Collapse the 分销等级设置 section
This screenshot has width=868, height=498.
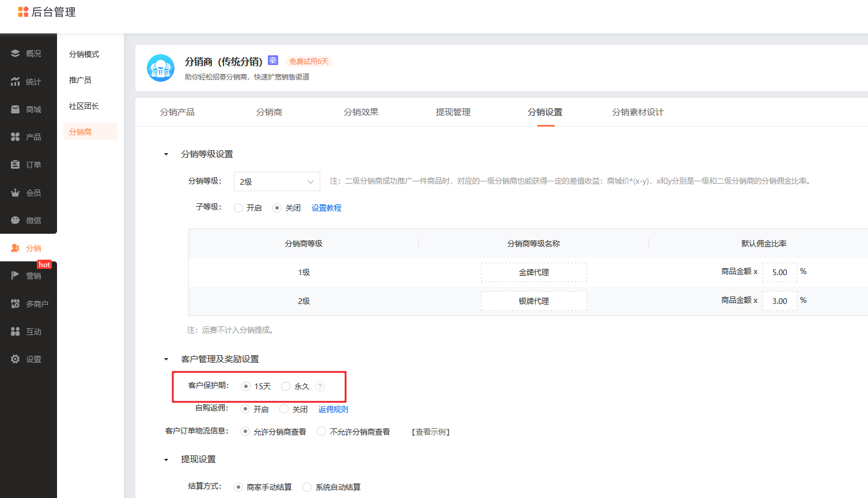(x=166, y=154)
